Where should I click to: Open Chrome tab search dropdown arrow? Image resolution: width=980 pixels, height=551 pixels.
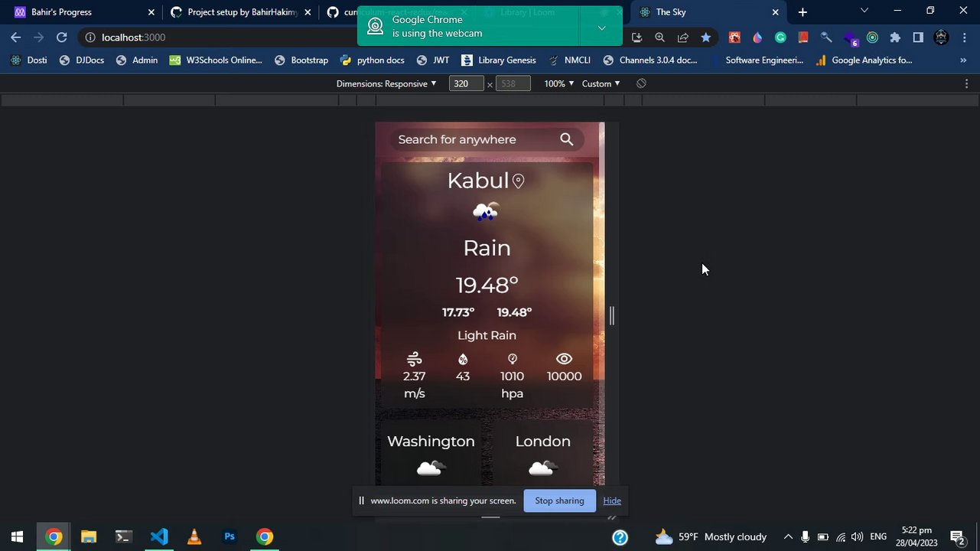pos(864,11)
